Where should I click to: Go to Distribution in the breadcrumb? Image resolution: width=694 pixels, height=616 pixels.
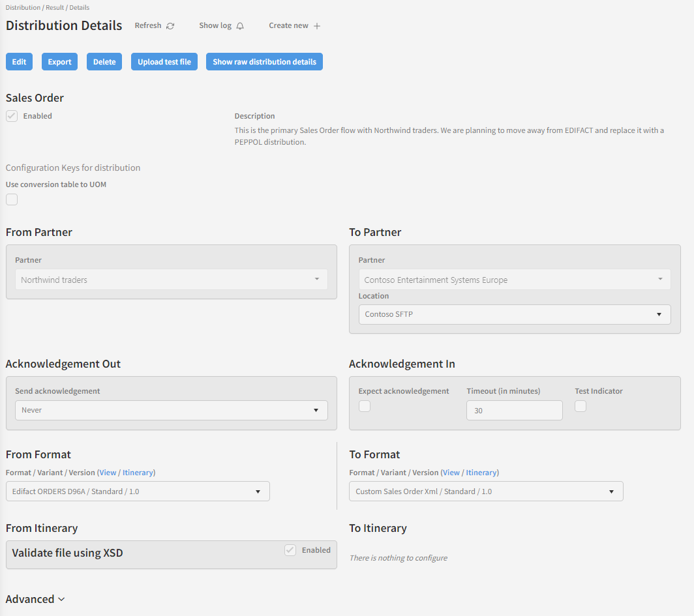click(23, 8)
